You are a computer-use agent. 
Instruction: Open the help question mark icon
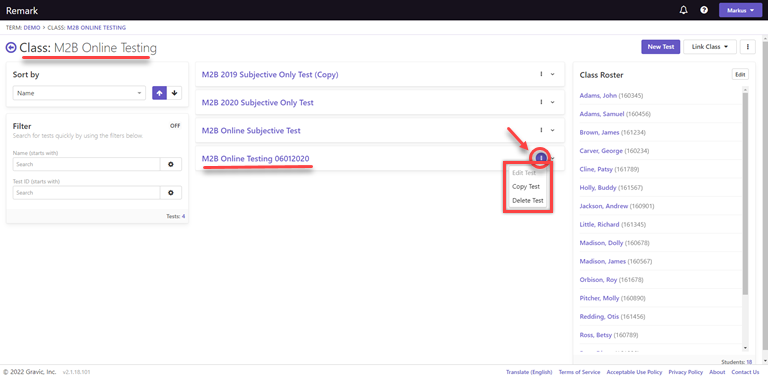point(704,10)
